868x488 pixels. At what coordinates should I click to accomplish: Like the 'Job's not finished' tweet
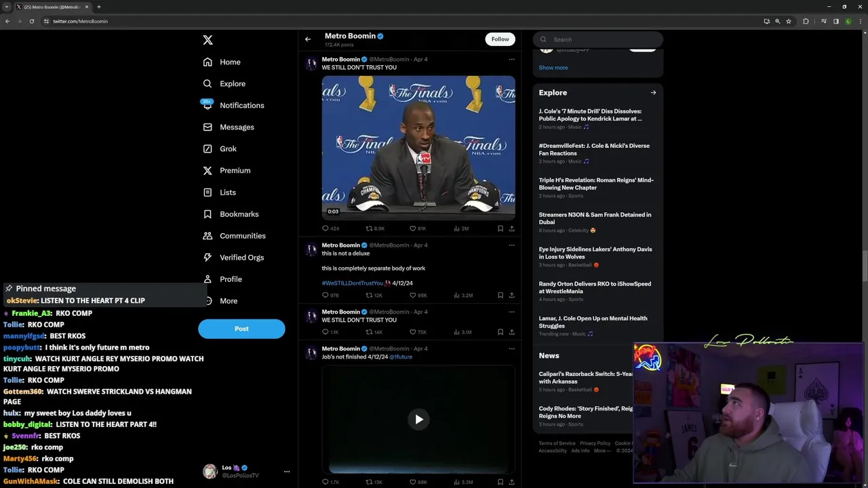413,482
